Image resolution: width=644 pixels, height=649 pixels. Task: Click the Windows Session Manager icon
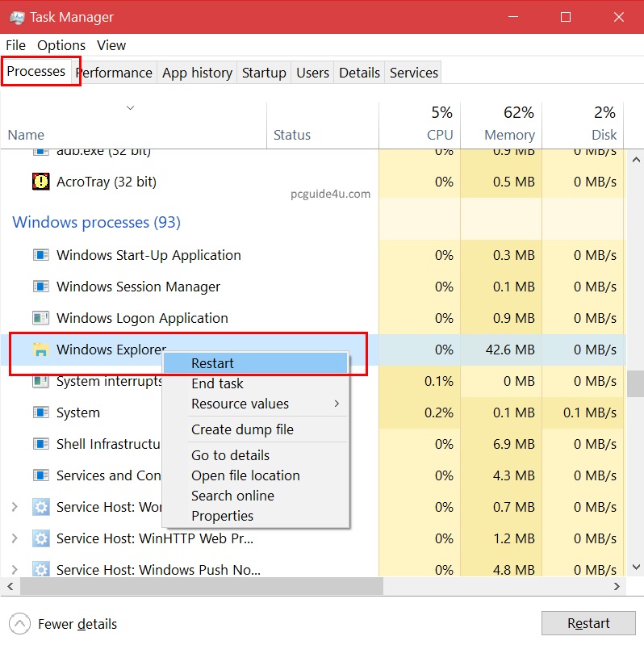click(x=40, y=287)
